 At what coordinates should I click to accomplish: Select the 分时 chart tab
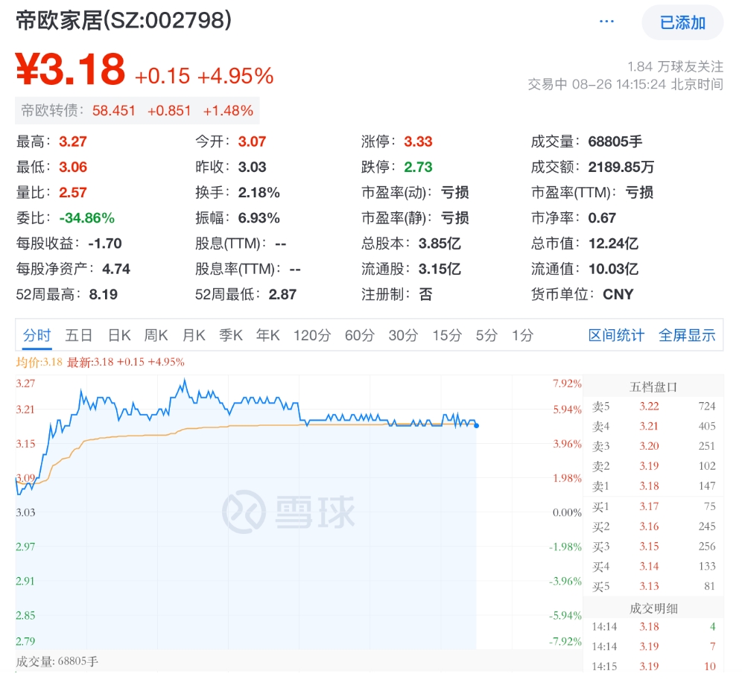click(x=37, y=335)
